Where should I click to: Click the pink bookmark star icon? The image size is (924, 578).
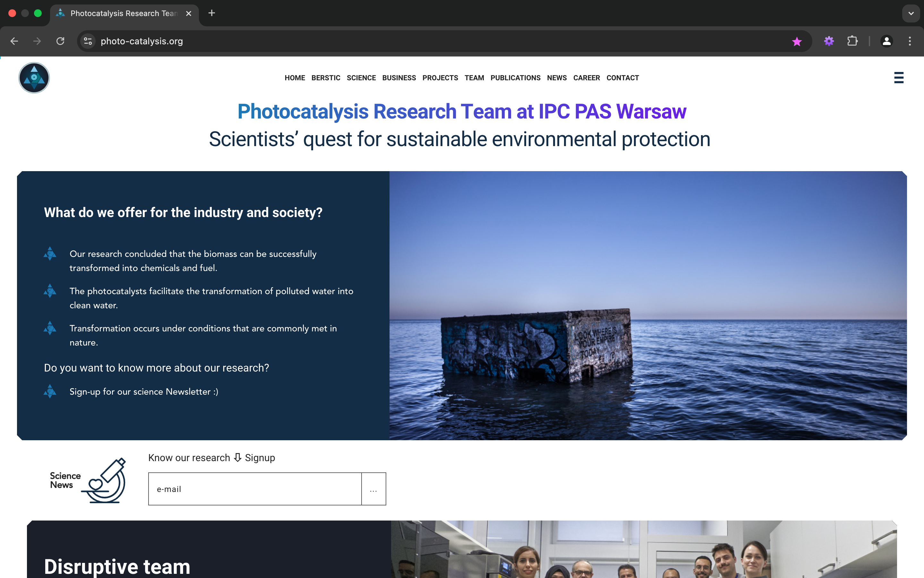tap(797, 41)
